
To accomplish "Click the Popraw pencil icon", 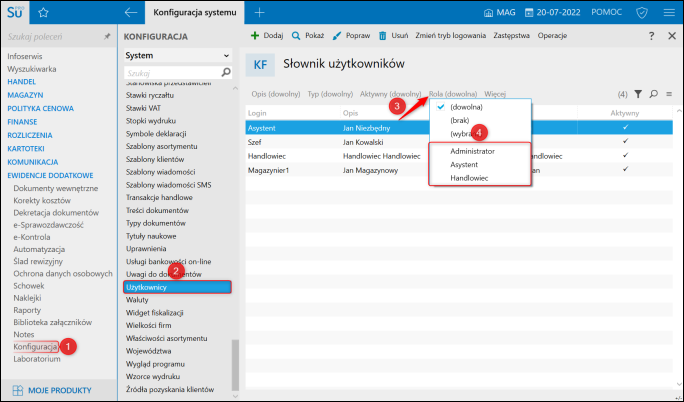I will click(x=336, y=36).
